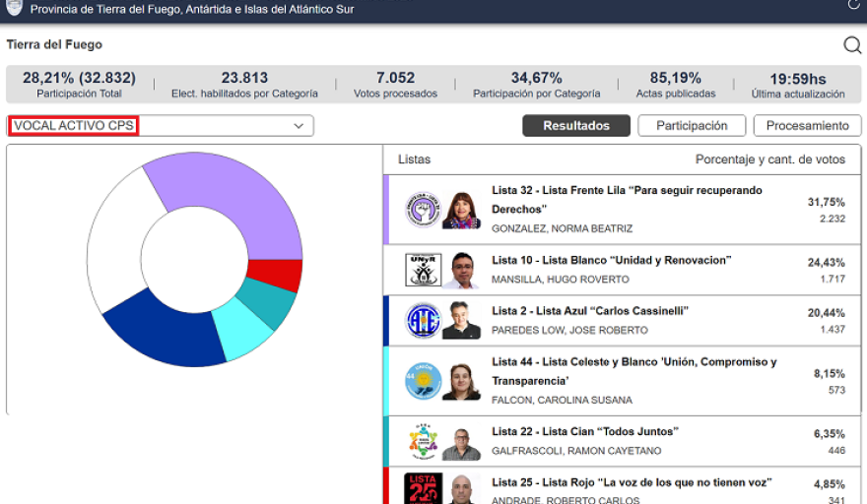867x504 pixels.
Task: Select Lista 2 Lista Azul result row
Action: point(621,321)
